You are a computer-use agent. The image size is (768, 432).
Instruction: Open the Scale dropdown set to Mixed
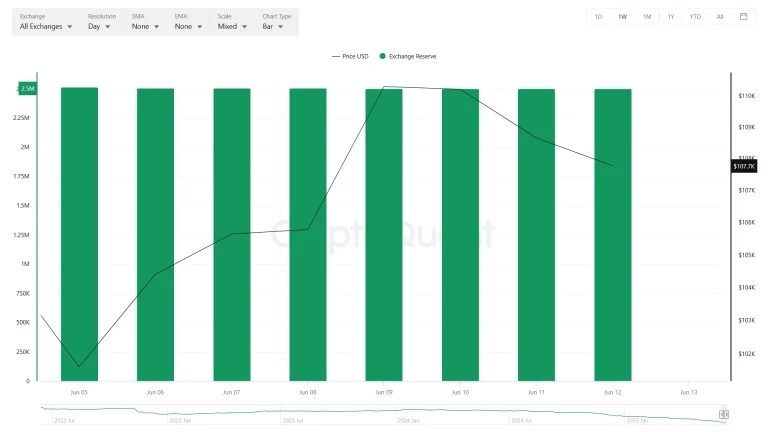click(232, 27)
